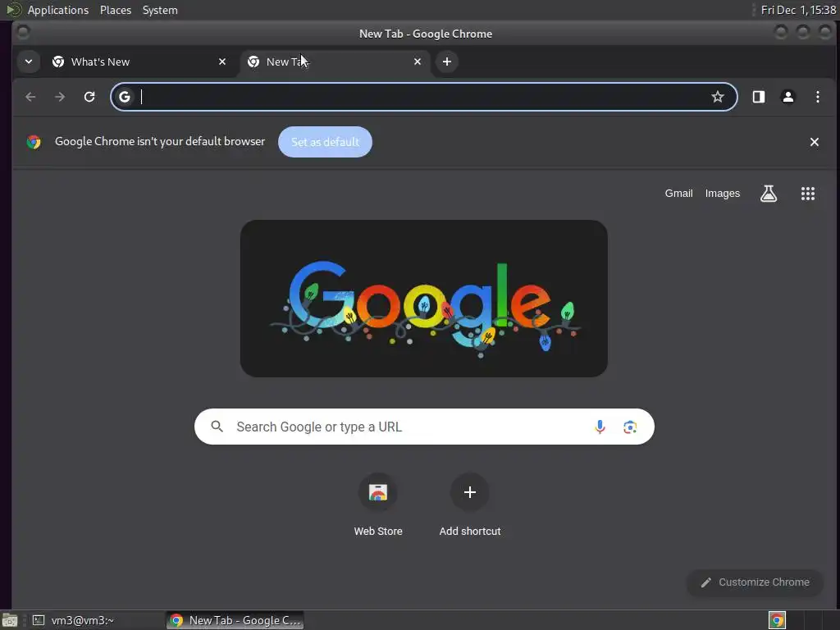Click Chrome tray icon in bottom panel
840x630 pixels.
click(777, 620)
